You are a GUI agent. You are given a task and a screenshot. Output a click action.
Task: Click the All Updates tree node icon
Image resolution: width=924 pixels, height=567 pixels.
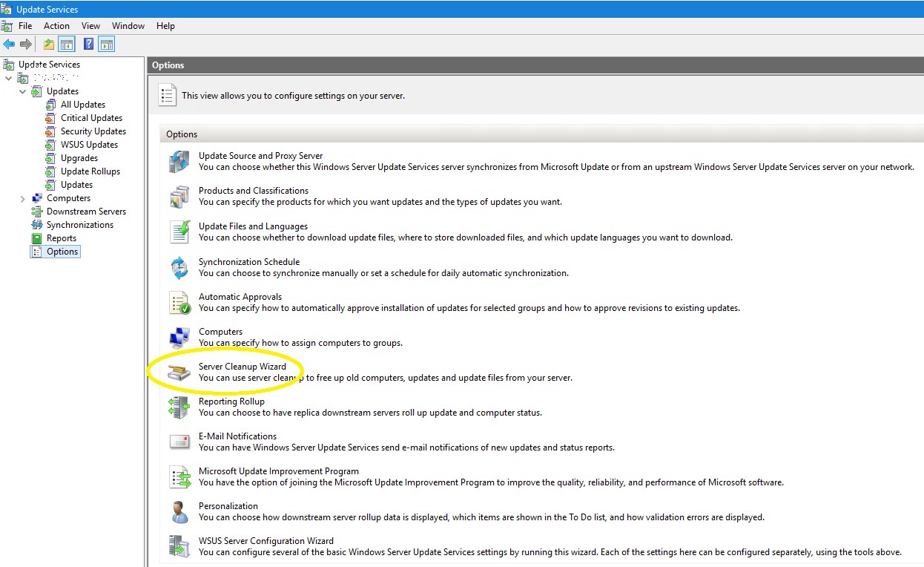click(x=50, y=105)
